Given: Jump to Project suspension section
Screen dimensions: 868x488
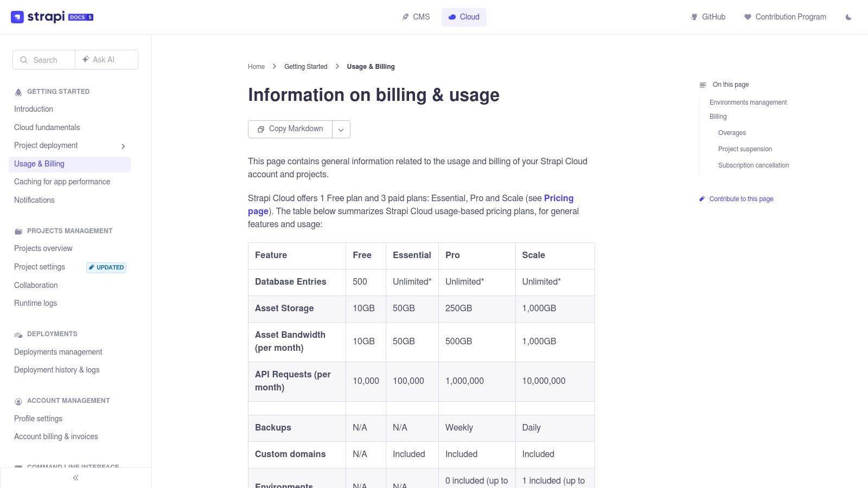Looking at the screenshot, I should pos(745,149).
